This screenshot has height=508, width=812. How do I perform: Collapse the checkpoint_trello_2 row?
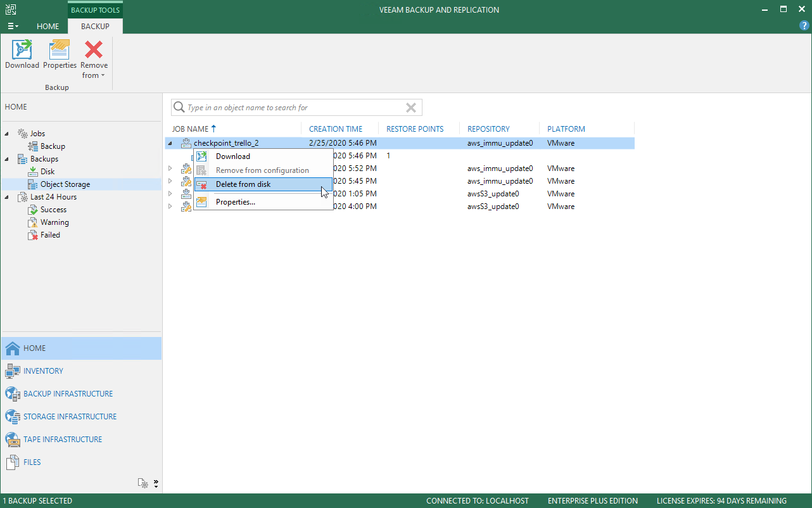point(170,143)
